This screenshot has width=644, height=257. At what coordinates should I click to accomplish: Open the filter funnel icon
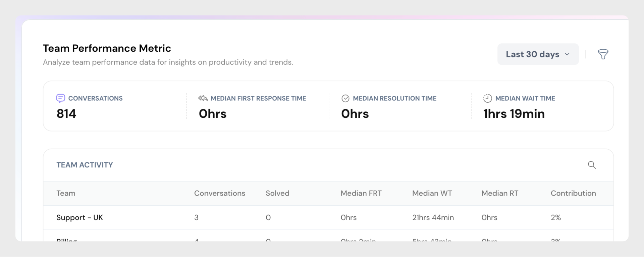[603, 54]
